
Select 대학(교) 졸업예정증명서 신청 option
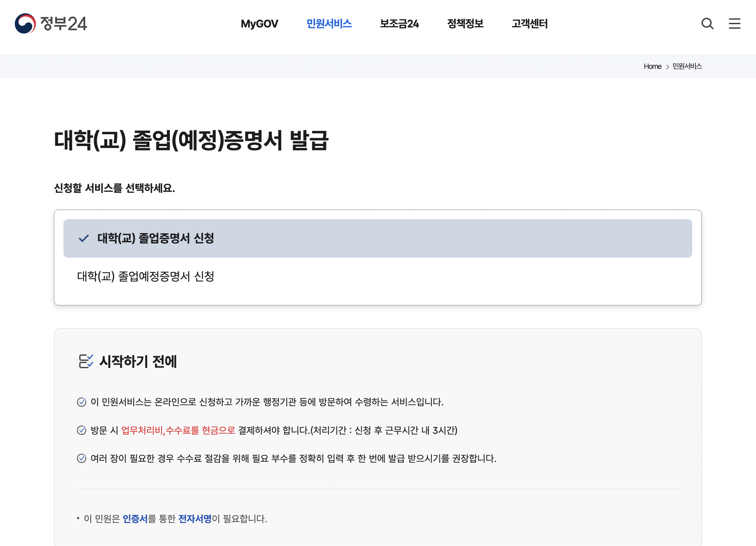(x=146, y=276)
